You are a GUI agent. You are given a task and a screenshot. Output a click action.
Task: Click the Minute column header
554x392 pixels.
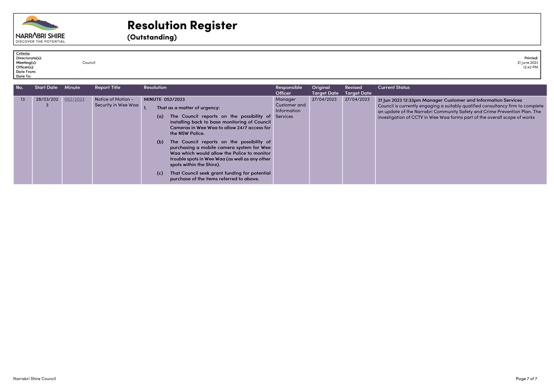coord(72,87)
